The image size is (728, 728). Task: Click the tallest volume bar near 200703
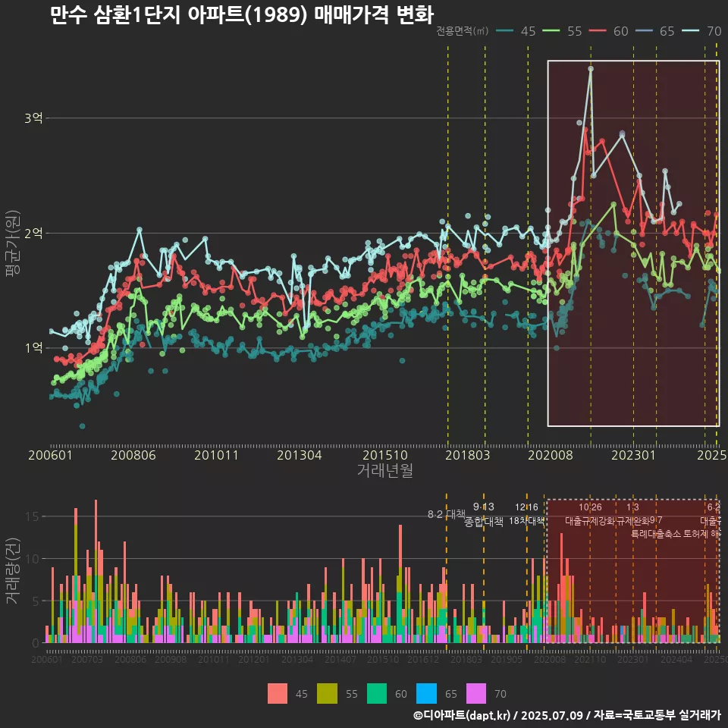pos(96,571)
